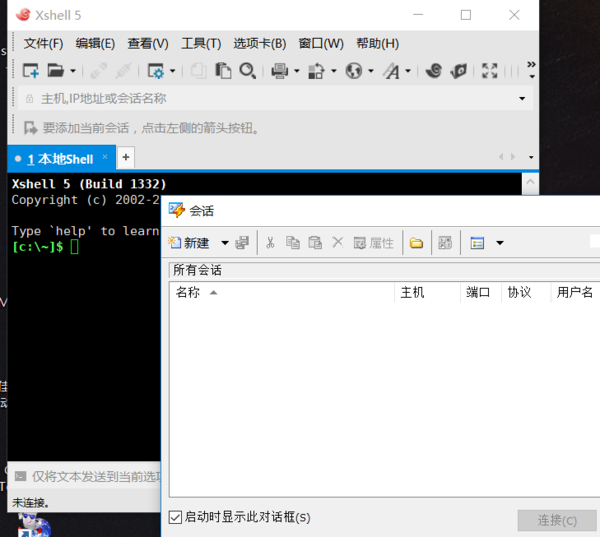Expand the Font icon dropdown arrow
This screenshot has height=537, width=600.
pyautogui.click(x=408, y=71)
